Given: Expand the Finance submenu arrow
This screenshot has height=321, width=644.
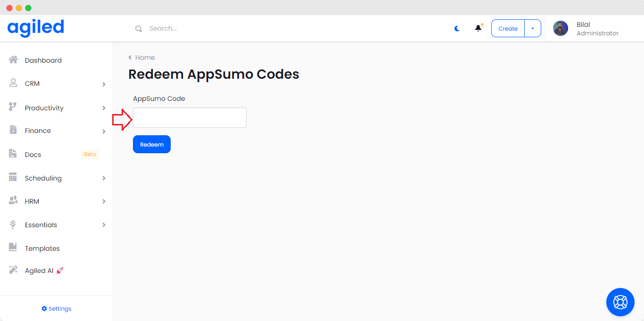Looking at the screenshot, I should coord(104,132).
